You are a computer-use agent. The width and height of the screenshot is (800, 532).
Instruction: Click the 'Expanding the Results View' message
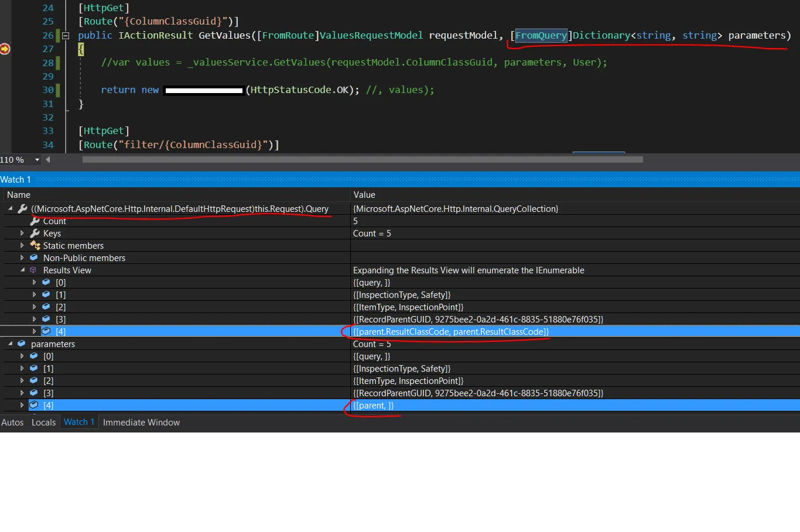(x=469, y=270)
